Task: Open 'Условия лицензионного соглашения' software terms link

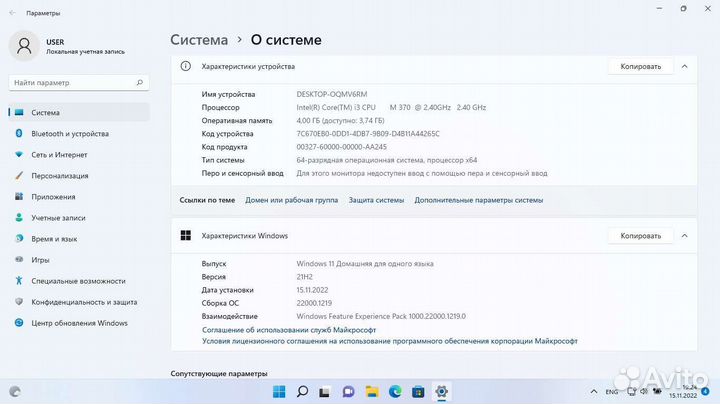Action: pos(390,341)
